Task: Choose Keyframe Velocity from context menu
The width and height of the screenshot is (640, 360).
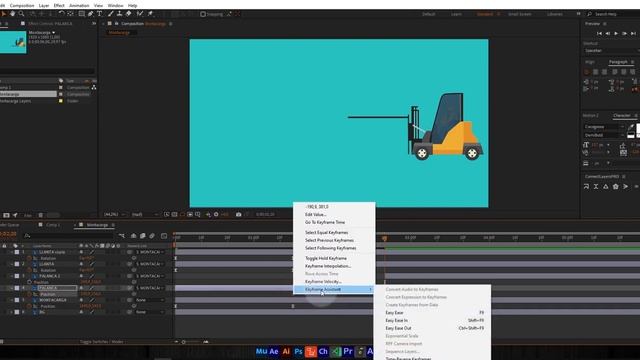Action: click(323, 282)
